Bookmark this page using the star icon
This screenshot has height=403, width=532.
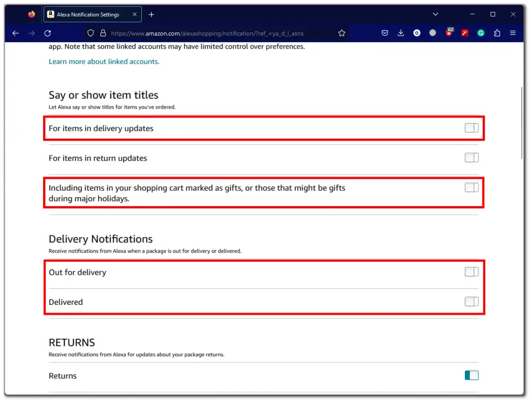pos(342,33)
